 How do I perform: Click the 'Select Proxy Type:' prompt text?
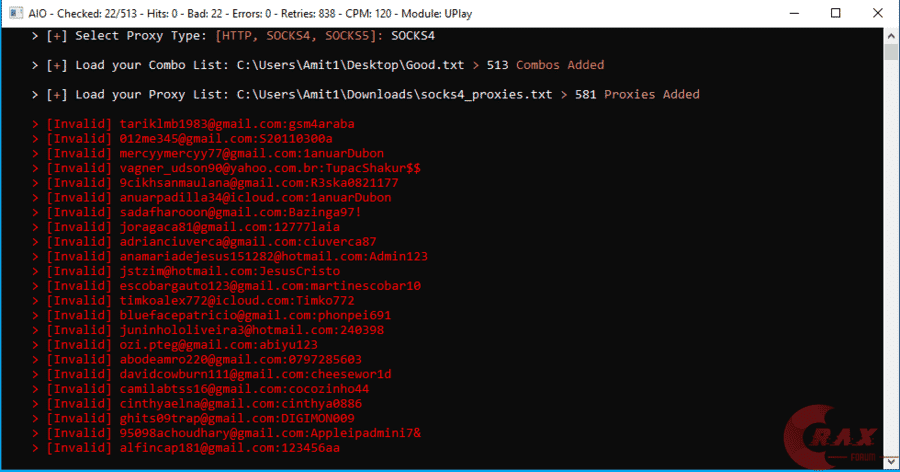(x=141, y=36)
